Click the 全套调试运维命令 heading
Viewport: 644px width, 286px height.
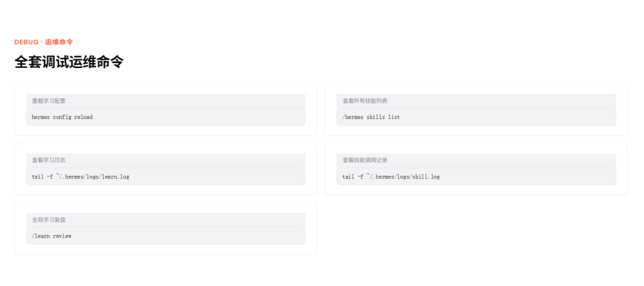click(x=69, y=62)
